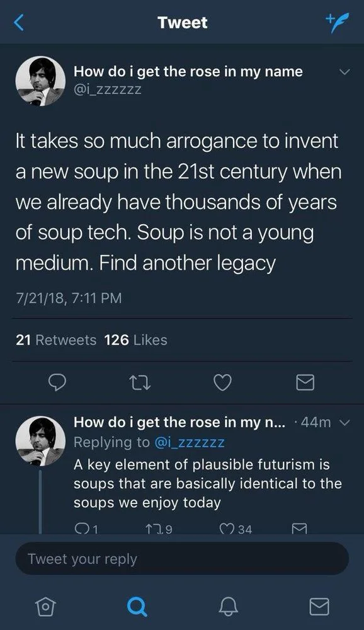This screenshot has width=364, height=630.
Task: Open the Home feed icon
Action: [45, 607]
